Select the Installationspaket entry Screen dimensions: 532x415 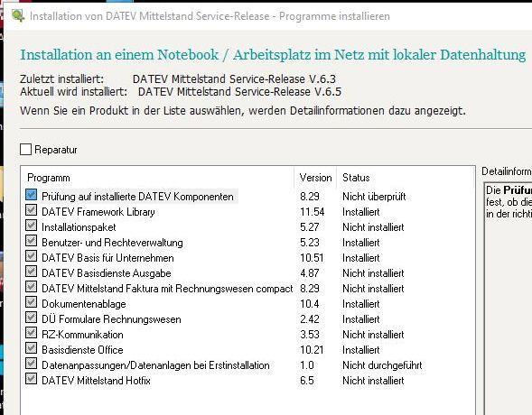[x=79, y=227]
